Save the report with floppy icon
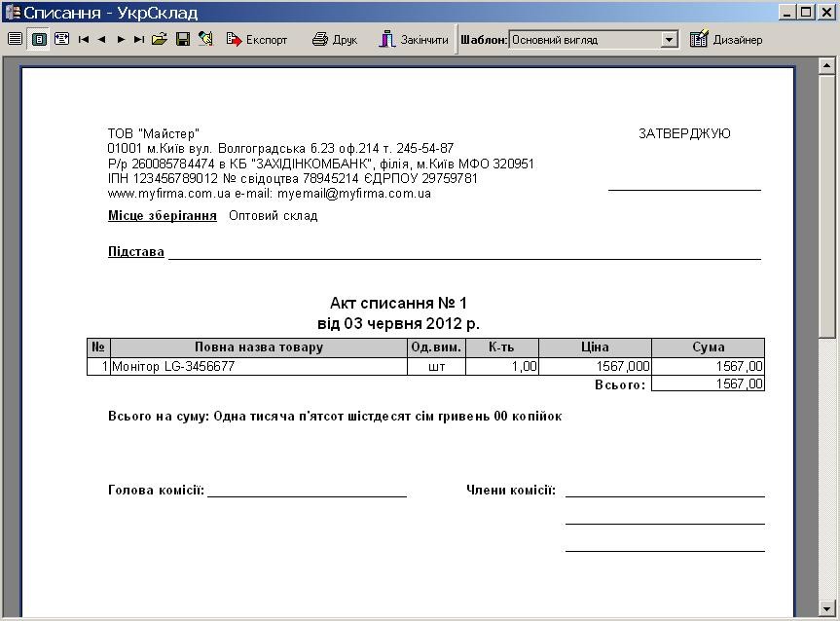Image resolution: width=840 pixels, height=621 pixels. point(183,39)
